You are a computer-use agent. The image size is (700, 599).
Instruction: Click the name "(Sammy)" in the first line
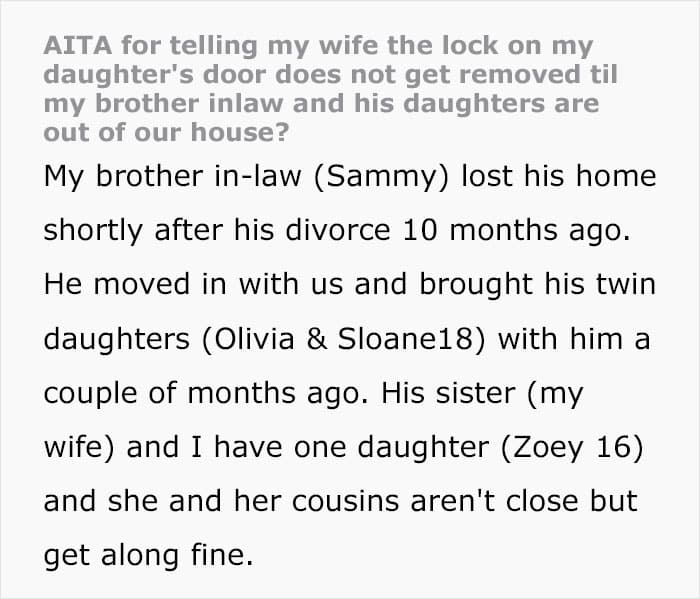click(x=381, y=176)
